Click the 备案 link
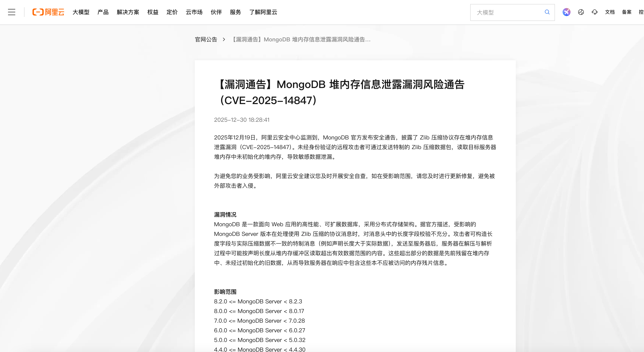644x352 pixels. pos(627,12)
